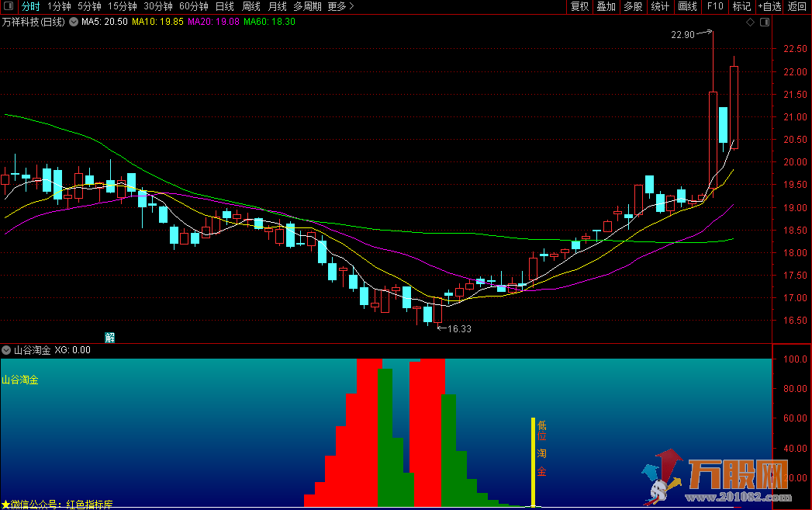Switch to the 分时 tab
Image resolution: width=812 pixels, height=510 pixels.
[x=30, y=6]
